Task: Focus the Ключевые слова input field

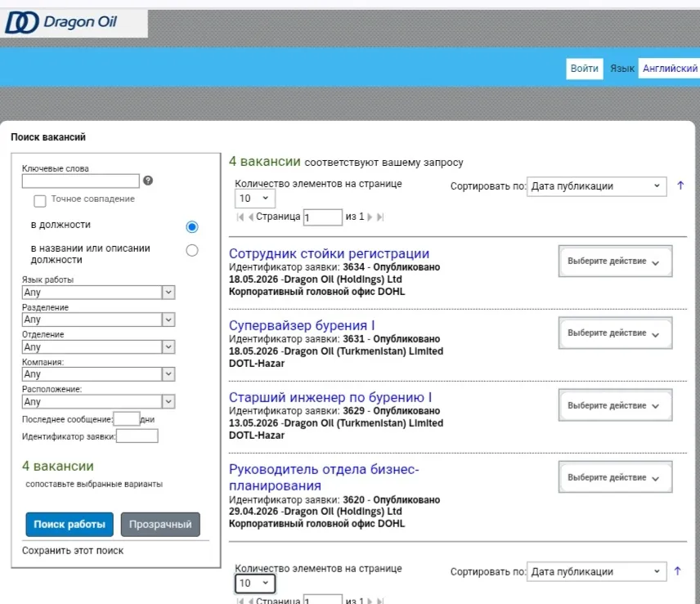Action: pyautogui.click(x=80, y=181)
